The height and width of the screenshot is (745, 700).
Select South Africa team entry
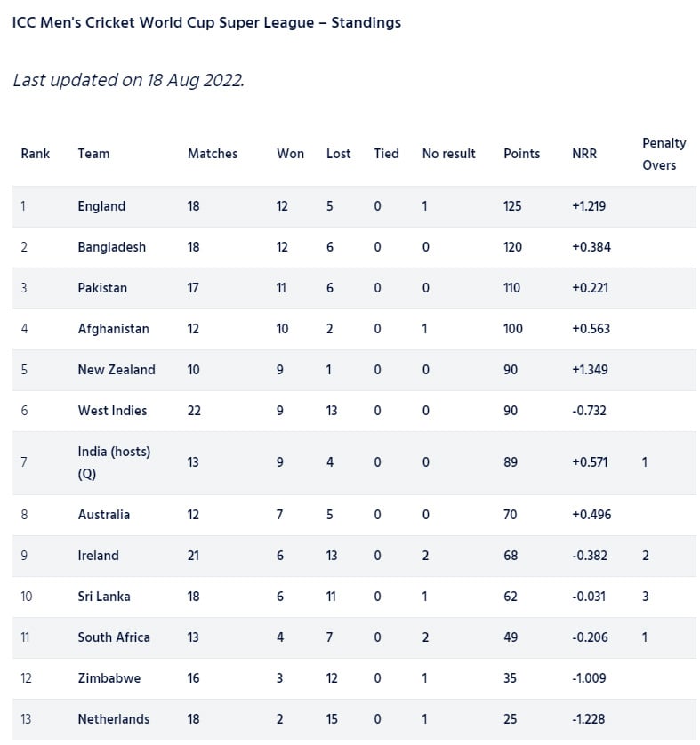click(x=114, y=637)
